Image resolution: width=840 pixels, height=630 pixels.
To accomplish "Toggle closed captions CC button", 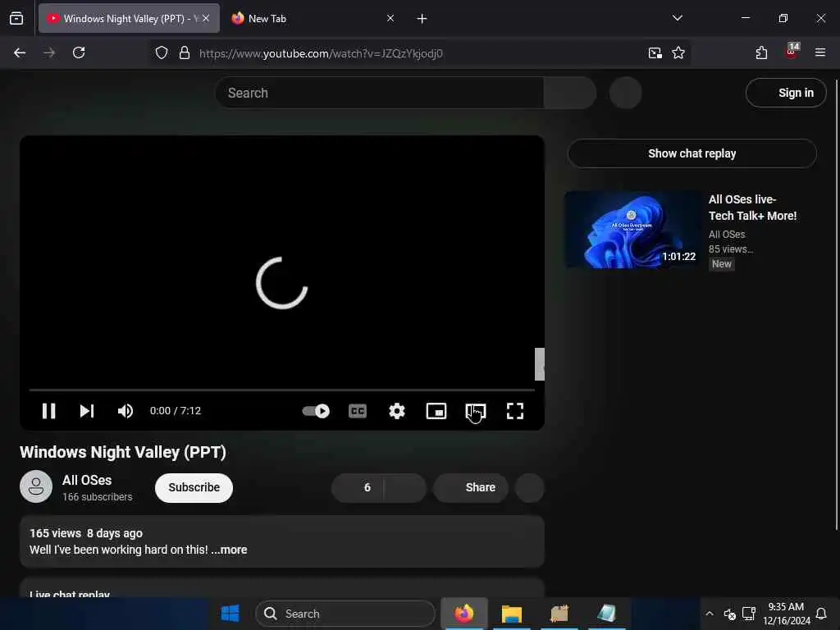I will click(358, 411).
